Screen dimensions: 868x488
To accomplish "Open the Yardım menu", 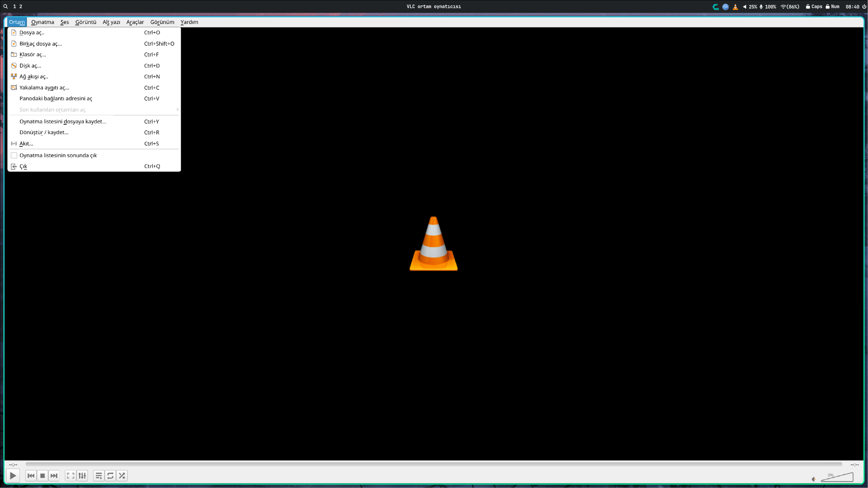I will point(189,22).
